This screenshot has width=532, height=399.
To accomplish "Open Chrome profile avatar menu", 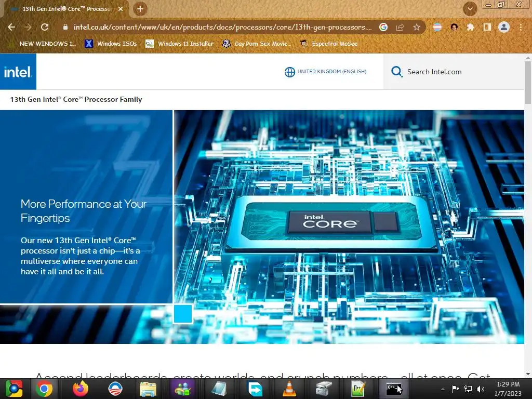I will [x=504, y=27].
